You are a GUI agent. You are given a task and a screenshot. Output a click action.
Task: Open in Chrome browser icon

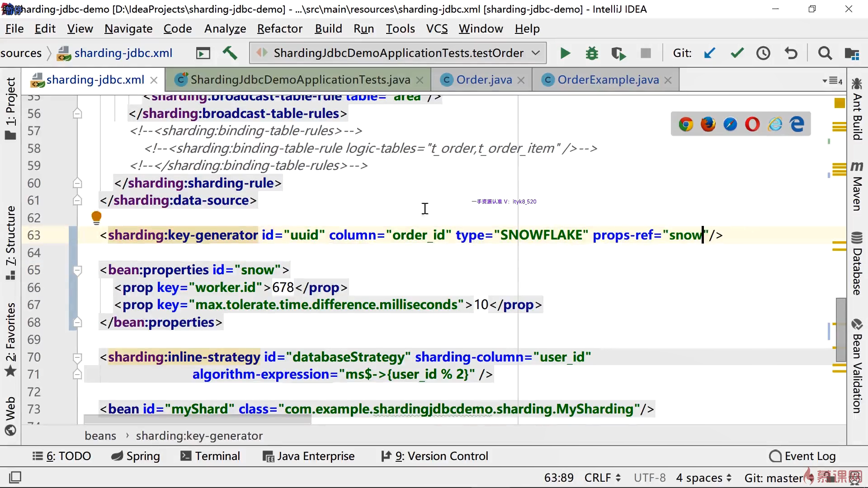pos(686,124)
